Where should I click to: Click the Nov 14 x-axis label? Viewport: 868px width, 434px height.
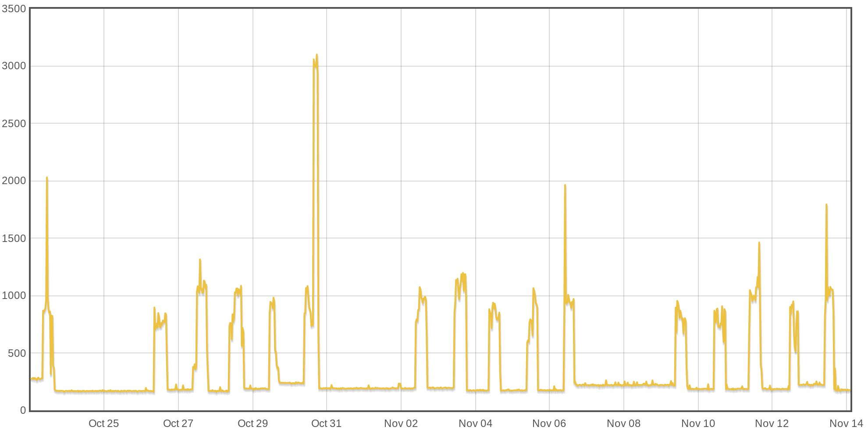[x=845, y=424]
